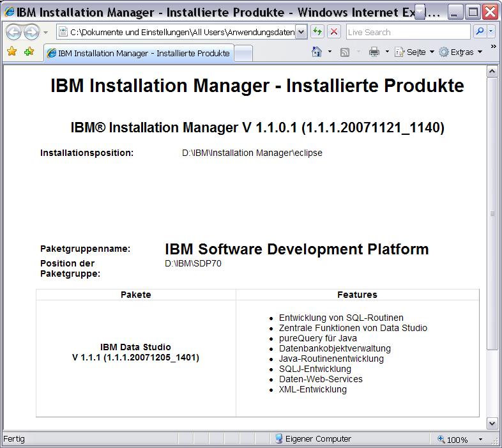Click the Print icon in toolbar

(374, 52)
